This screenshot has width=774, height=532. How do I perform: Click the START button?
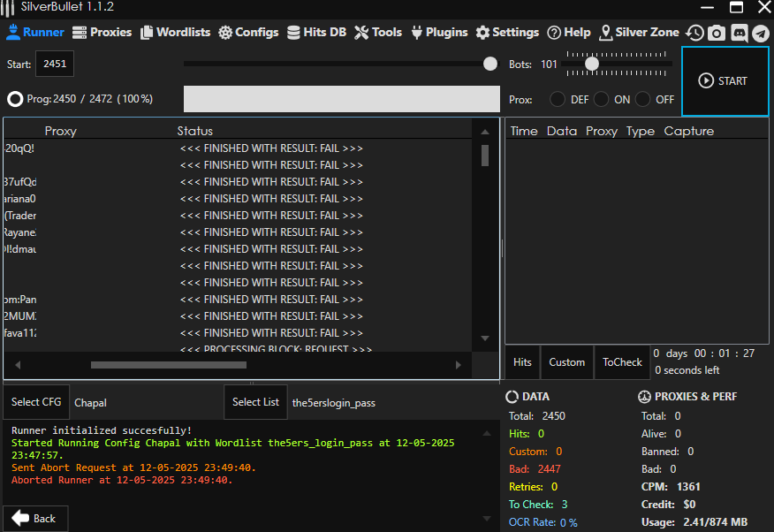[725, 81]
